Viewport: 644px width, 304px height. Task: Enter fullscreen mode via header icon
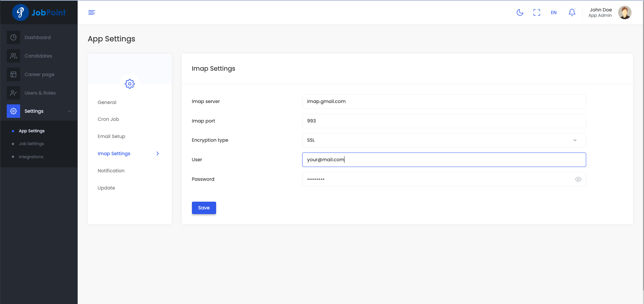(x=536, y=12)
